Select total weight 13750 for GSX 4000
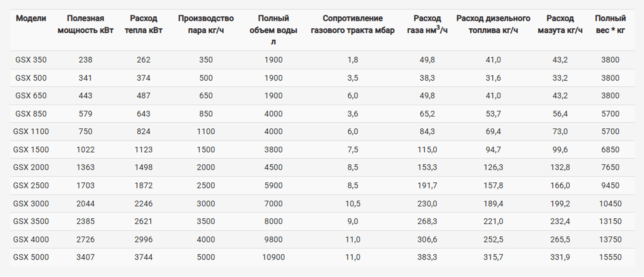644x277 pixels. click(610, 239)
